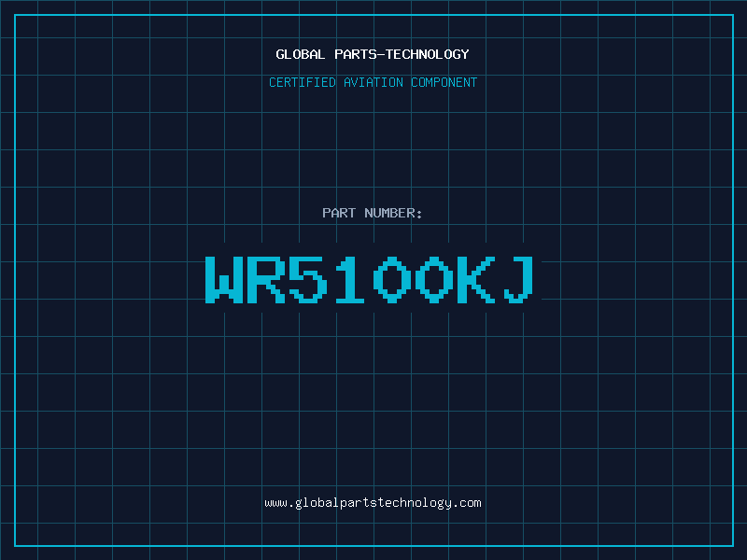Select the letter W in the part number

(225, 279)
